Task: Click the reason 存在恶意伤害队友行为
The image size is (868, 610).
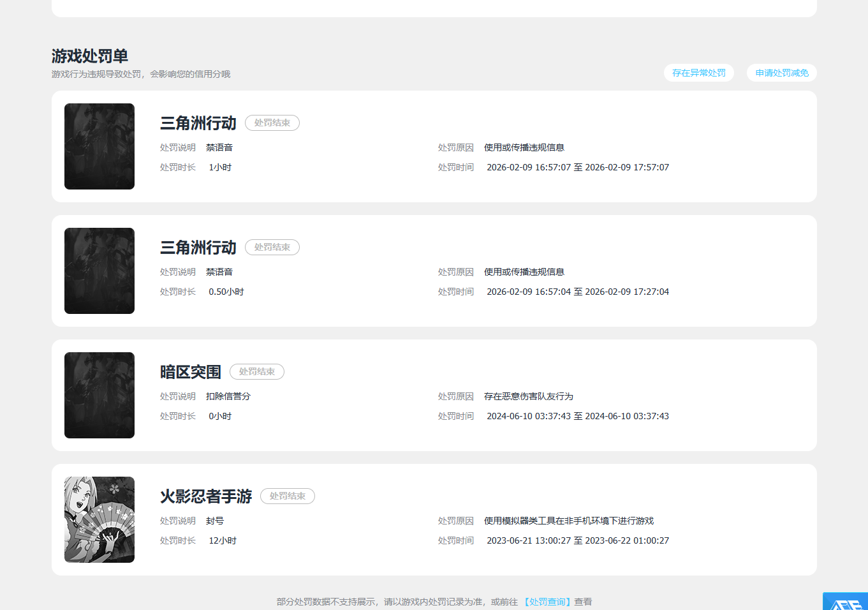Action: pos(529,396)
